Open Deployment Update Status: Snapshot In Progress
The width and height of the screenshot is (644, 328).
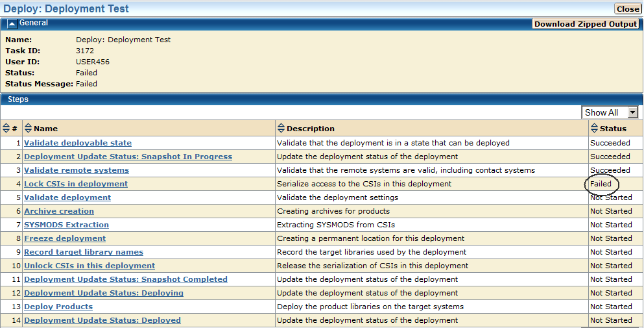point(128,157)
